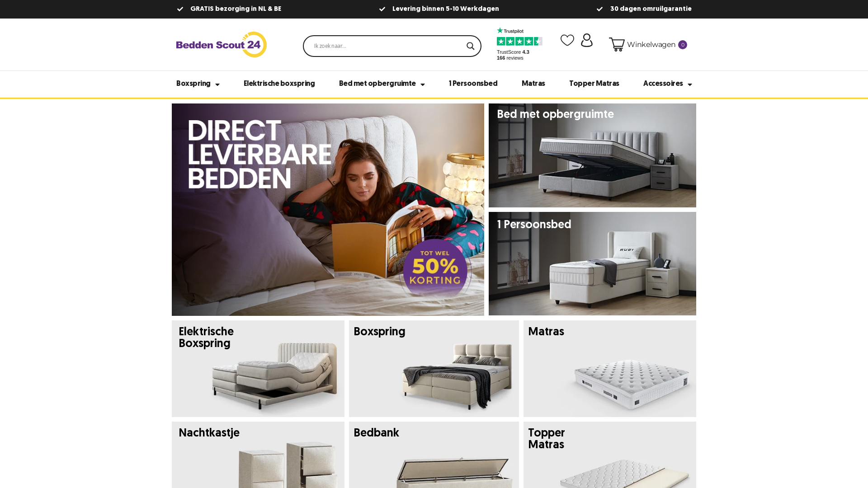Open the shopping cart icon
Screen dimensions: 868x488
(x=617, y=44)
